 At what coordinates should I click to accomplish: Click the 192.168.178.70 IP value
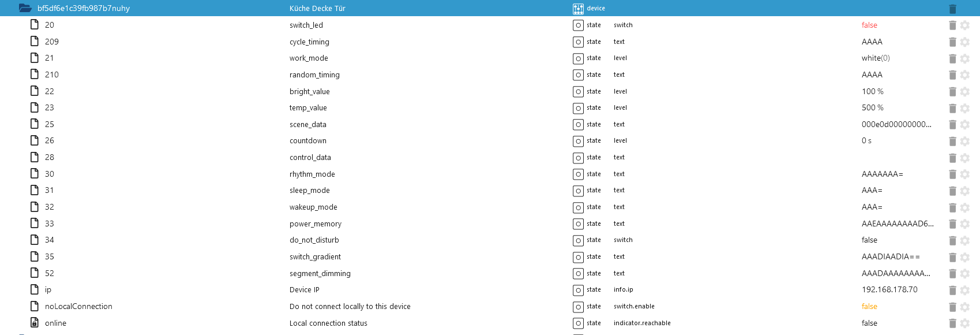(889, 290)
